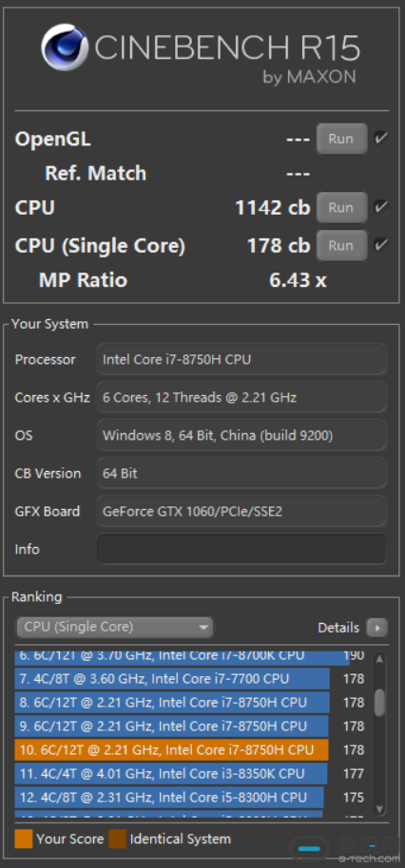Click the Cinebench sphere logo icon
Image resolution: width=405 pixels, height=868 pixels.
pyautogui.click(x=64, y=48)
